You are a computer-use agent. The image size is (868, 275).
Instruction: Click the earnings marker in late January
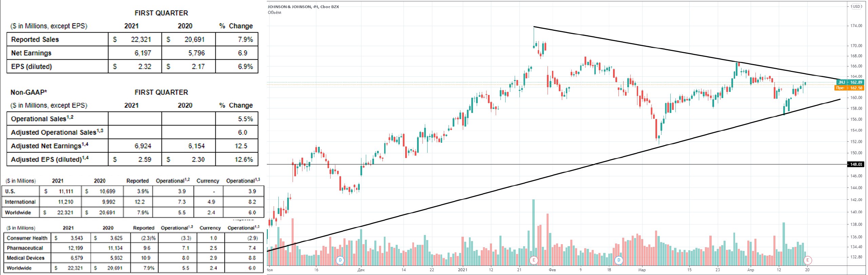[534, 260]
